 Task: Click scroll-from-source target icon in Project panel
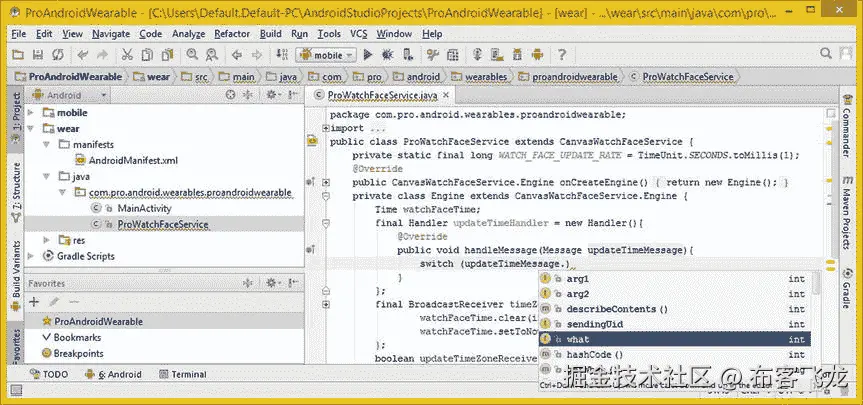[x=231, y=95]
